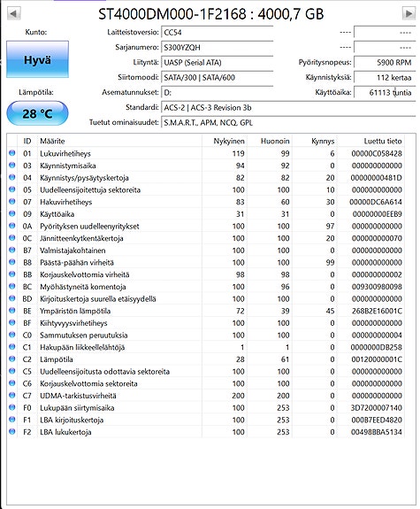Focus the Laitteistoversio field CC54
The height and width of the screenshot is (509, 420).
tap(217, 33)
